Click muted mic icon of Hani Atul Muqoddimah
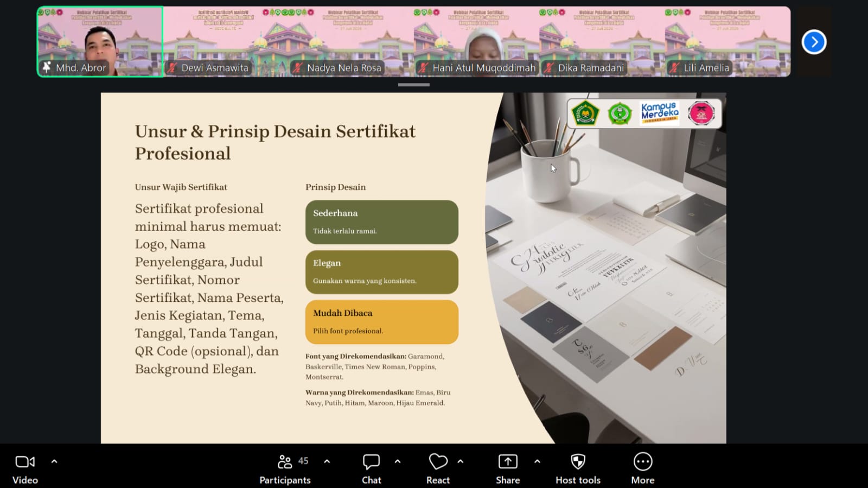This screenshot has width=868, height=488. 424,68
